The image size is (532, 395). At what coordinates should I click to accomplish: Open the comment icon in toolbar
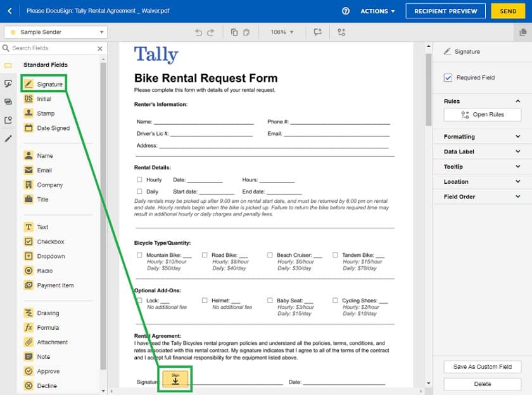coord(317,32)
